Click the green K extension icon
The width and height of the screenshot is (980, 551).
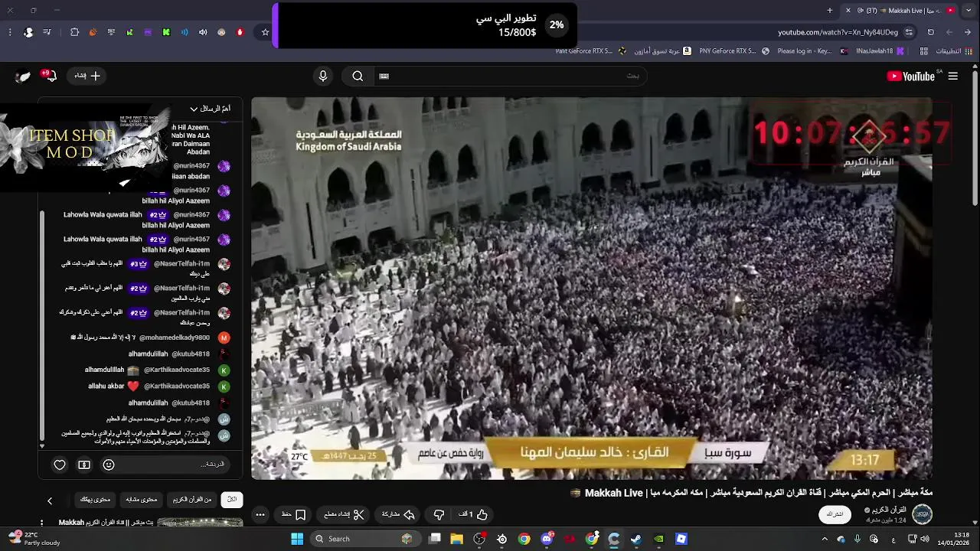(166, 32)
